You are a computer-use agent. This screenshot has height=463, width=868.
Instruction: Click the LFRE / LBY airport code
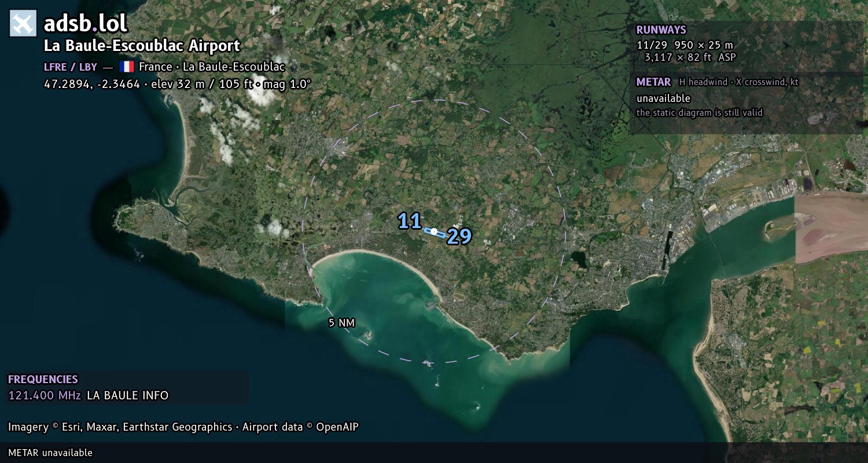pos(71,67)
